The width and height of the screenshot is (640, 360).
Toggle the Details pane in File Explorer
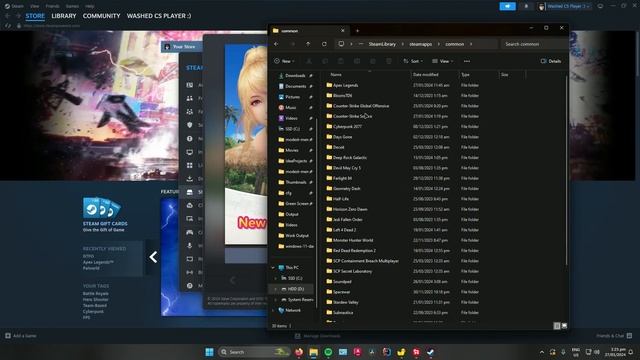tap(551, 61)
